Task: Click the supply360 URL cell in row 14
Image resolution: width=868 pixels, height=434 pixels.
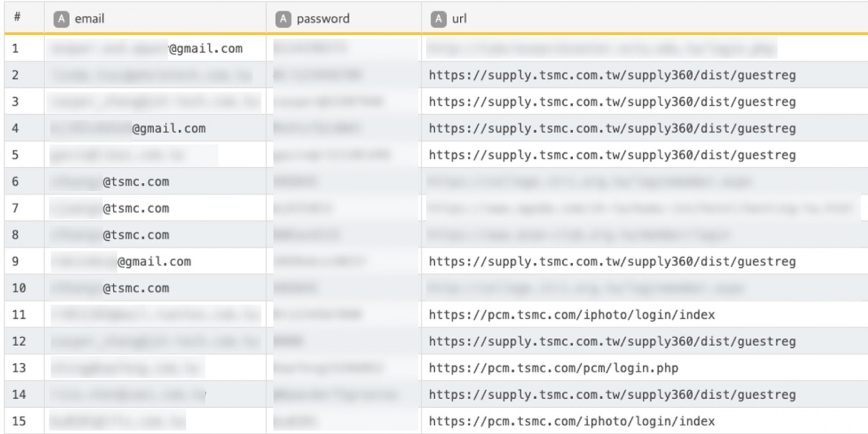Action: click(612, 395)
